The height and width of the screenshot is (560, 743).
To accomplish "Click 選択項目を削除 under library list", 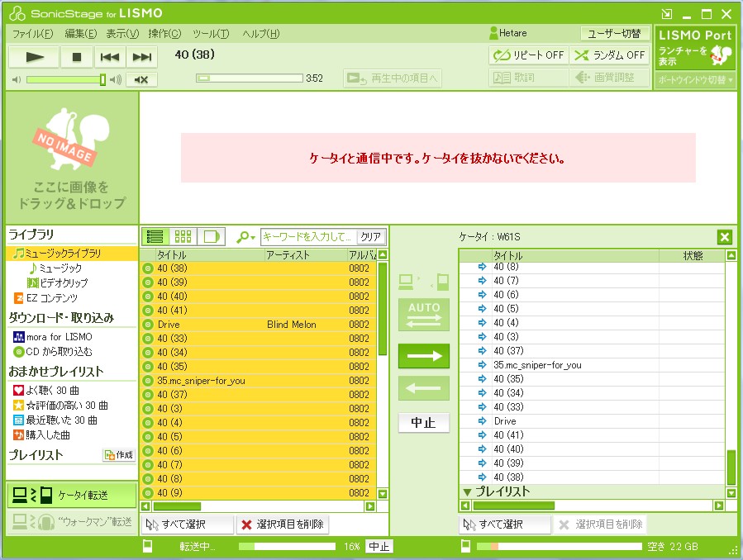I will (283, 524).
